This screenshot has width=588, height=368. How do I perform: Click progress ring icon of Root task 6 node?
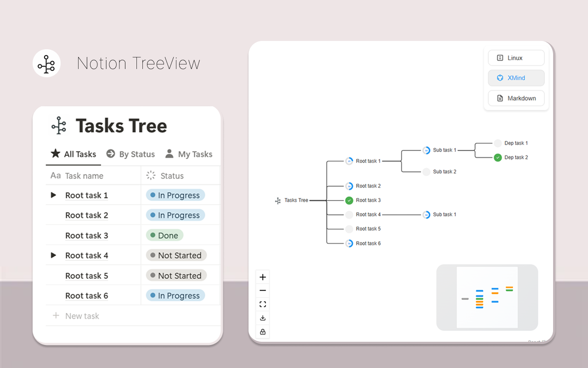(x=349, y=243)
